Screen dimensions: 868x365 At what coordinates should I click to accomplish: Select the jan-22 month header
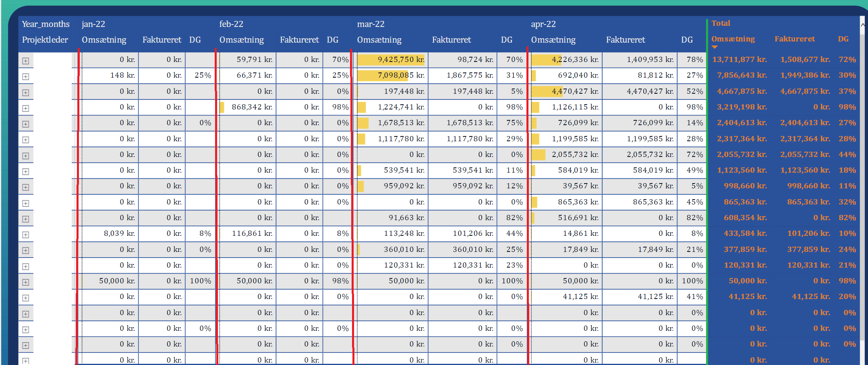[93, 24]
